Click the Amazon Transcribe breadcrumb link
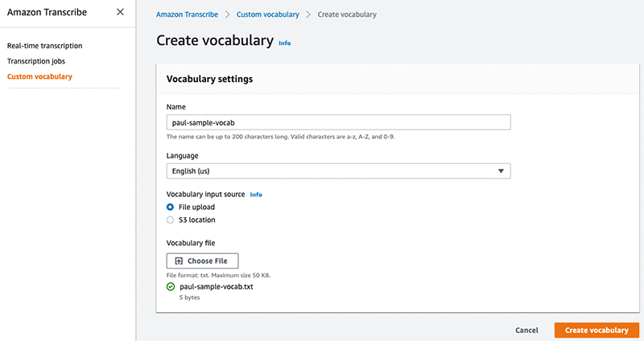Screen dimensions: 644x341 click(x=188, y=14)
